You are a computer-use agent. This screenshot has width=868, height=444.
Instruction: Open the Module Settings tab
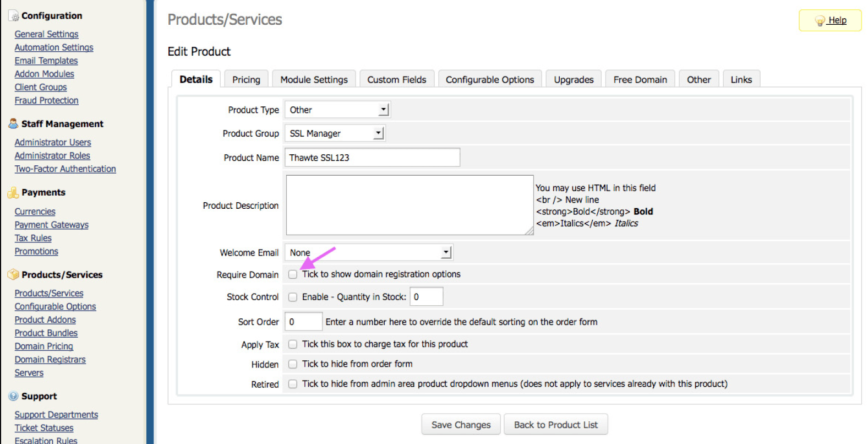314,79
